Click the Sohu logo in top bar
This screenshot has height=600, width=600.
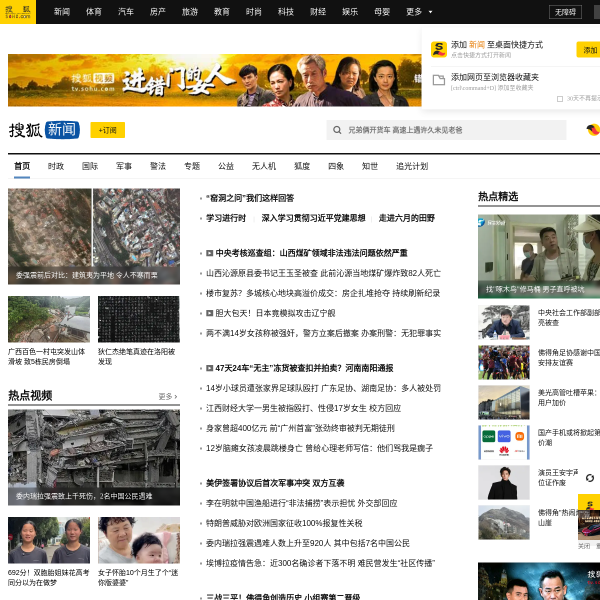point(18,12)
